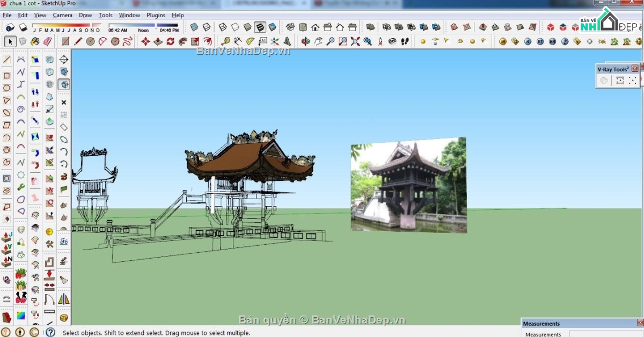
Task: Select the Look Around eye tool
Action: pos(392,41)
